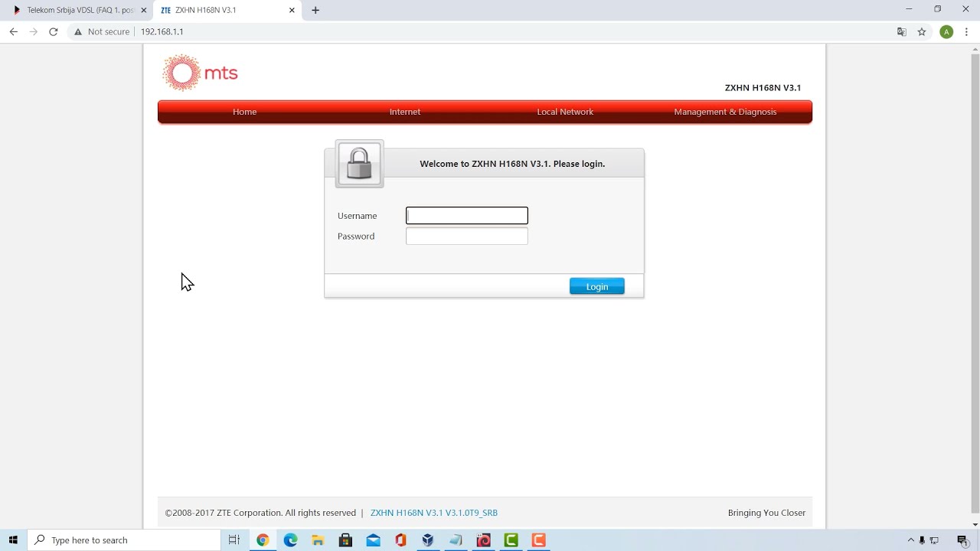980x551 pixels.
Task: Click the green Camtasia taskbar icon
Action: [511, 540]
